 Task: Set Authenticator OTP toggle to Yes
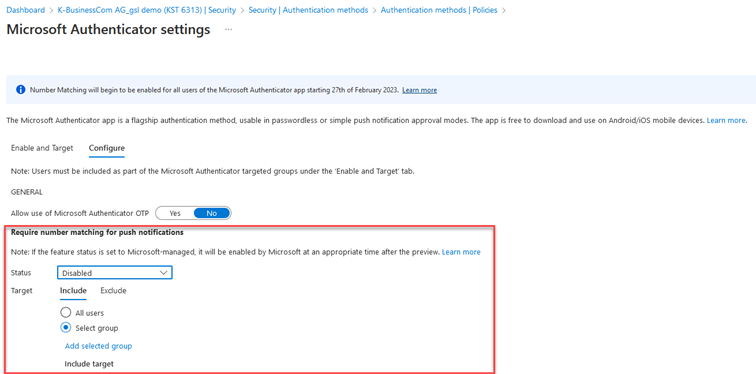(x=175, y=213)
